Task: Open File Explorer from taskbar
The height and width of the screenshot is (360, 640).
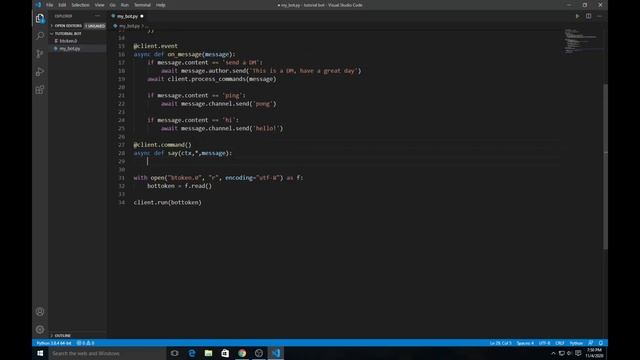Action: [x=209, y=353]
